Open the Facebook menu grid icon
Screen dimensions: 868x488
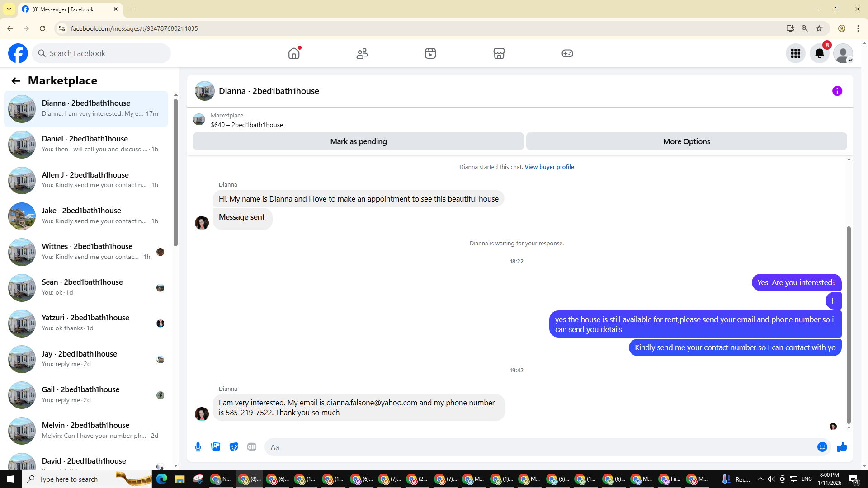[796, 53]
